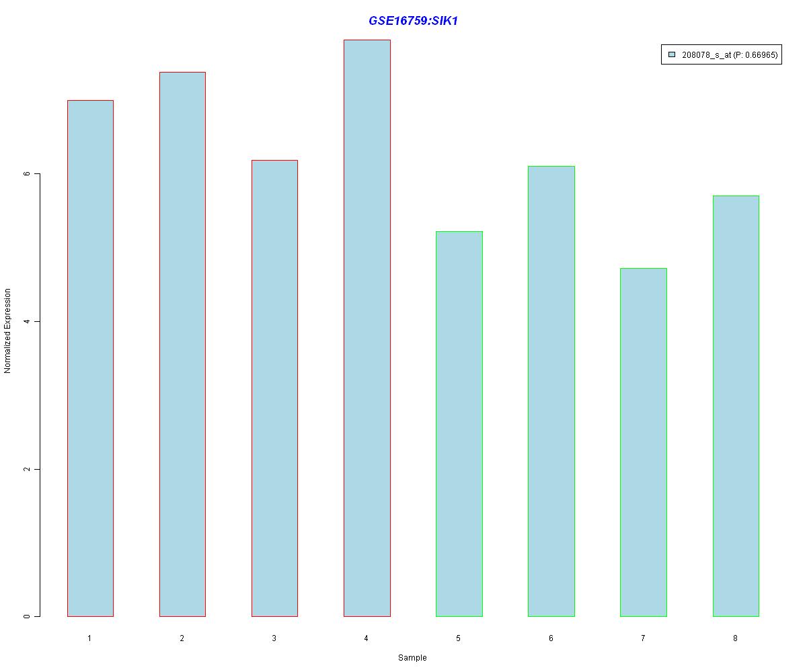Click the y-axis tick value 0
Image resolution: width=807 pixels, height=672 pixels.
pyautogui.click(x=28, y=616)
